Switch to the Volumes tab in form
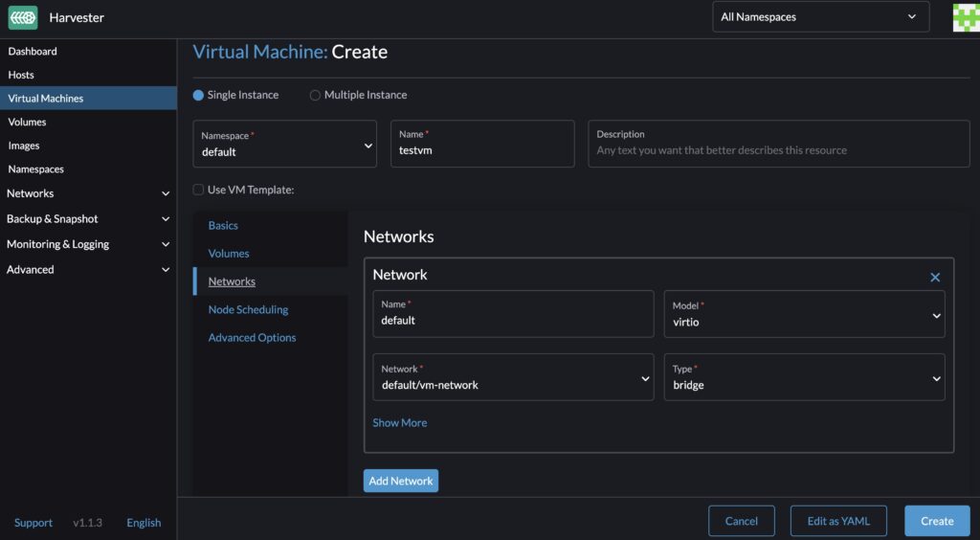This screenshot has height=540, width=980. point(229,254)
